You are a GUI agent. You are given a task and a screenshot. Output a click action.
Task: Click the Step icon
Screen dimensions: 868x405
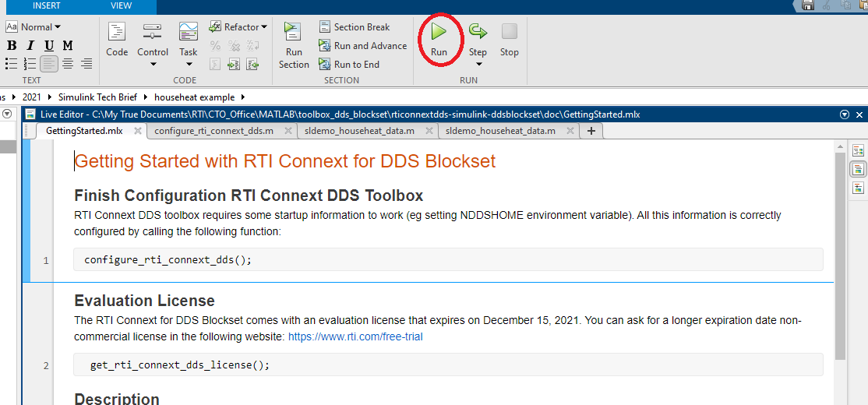(478, 31)
